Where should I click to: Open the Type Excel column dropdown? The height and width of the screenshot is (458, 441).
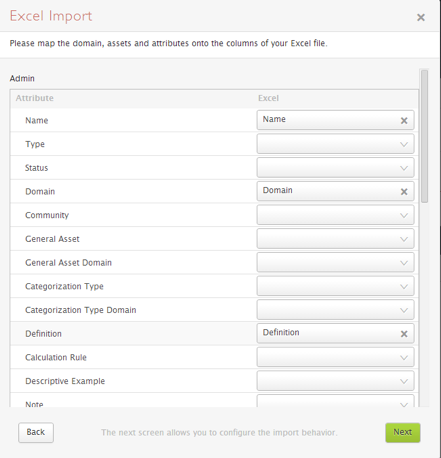coord(335,144)
